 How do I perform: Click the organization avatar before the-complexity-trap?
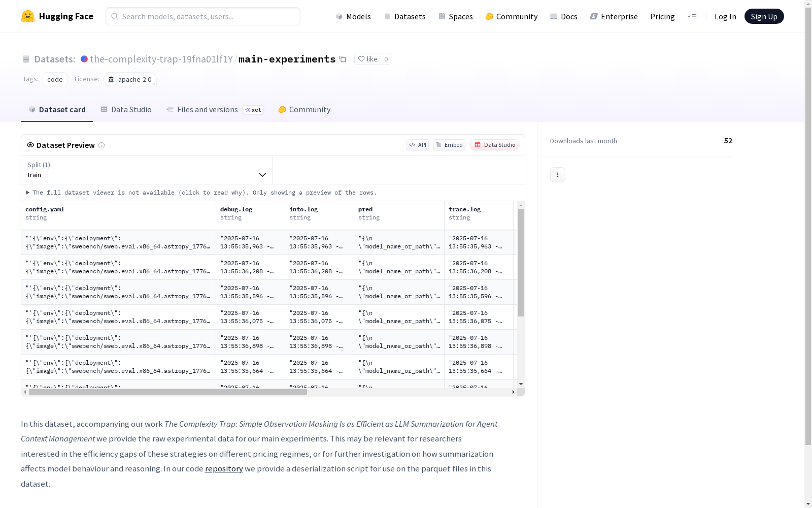(84, 59)
